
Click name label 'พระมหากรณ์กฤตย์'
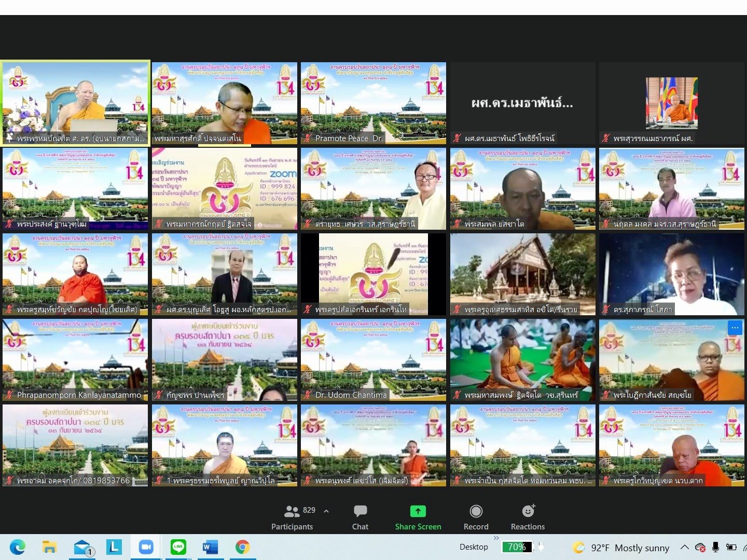point(209,224)
